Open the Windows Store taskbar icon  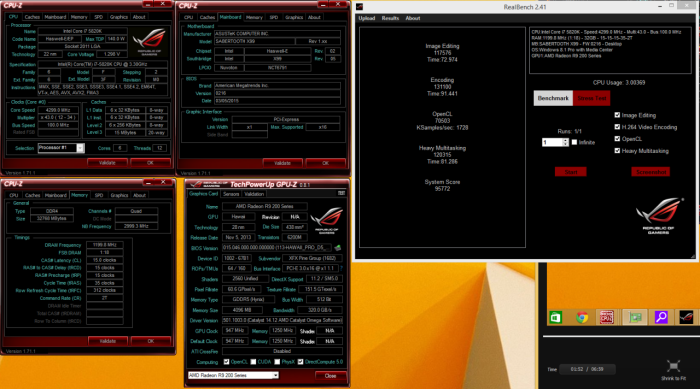coord(555,318)
